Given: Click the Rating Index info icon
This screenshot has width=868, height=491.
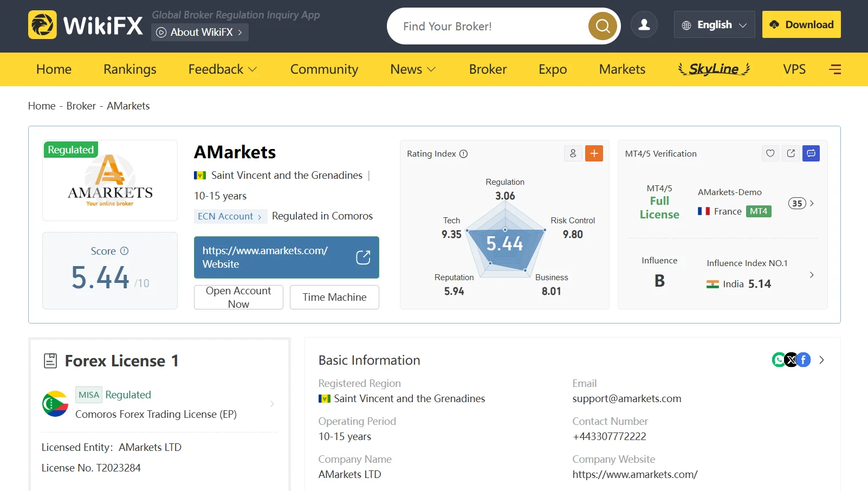Looking at the screenshot, I should pos(463,154).
